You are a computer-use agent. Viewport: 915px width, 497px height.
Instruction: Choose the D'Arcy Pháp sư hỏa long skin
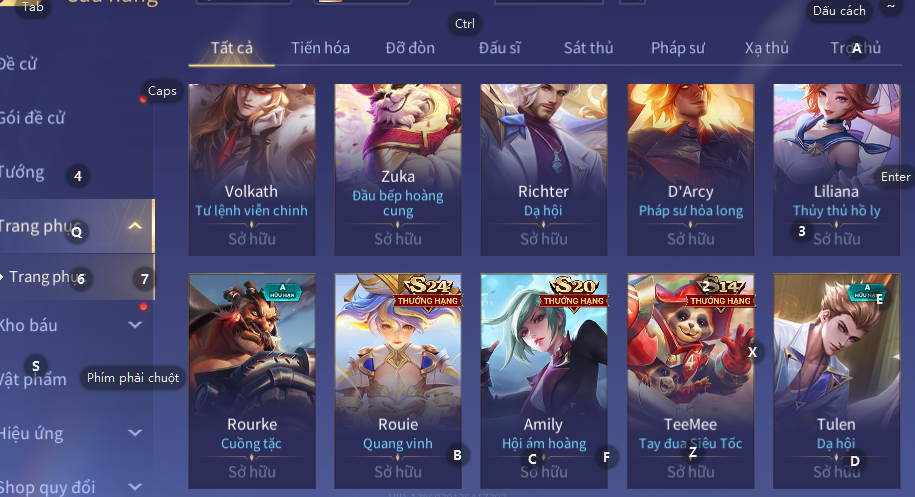point(690,170)
